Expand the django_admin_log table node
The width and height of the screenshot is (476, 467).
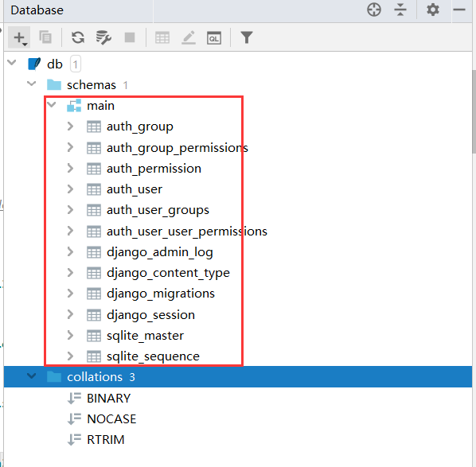70,251
